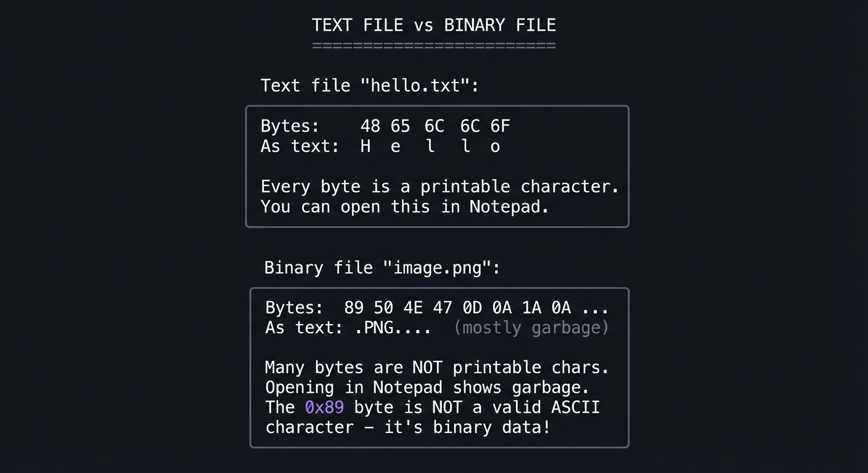Click the "TEXT FILE vs BINARY FILE" title
Image resolution: width=868 pixels, height=473 pixels.
pyautogui.click(x=433, y=25)
